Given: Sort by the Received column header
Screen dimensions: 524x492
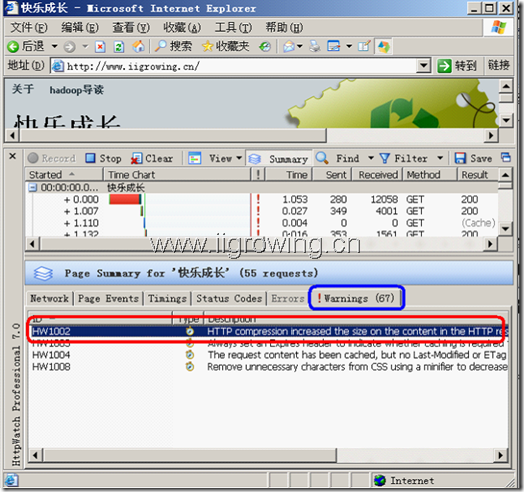Looking at the screenshot, I should pos(378,174).
